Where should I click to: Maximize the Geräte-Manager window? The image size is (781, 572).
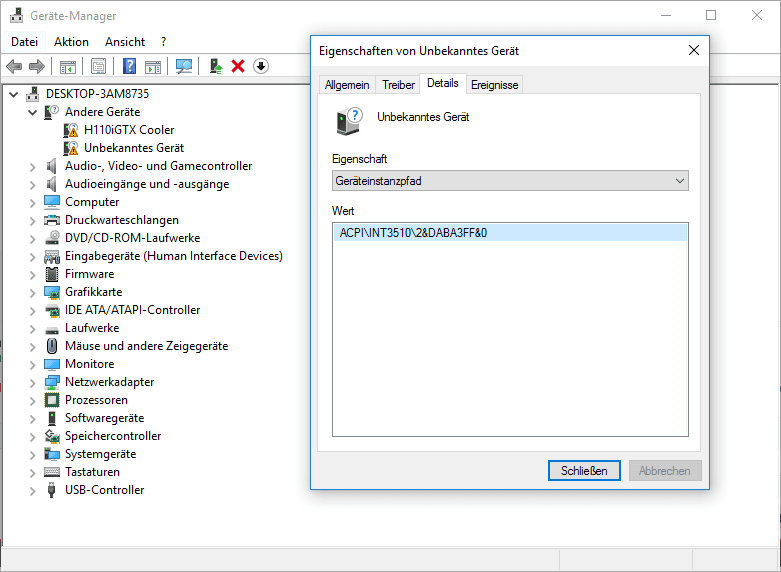point(711,15)
